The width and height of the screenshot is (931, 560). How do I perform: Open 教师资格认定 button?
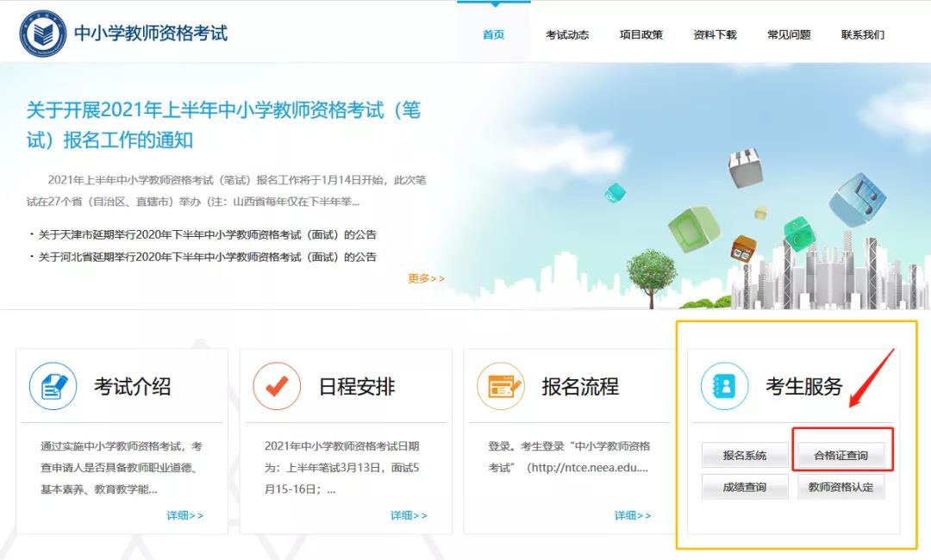pyautogui.click(x=840, y=487)
